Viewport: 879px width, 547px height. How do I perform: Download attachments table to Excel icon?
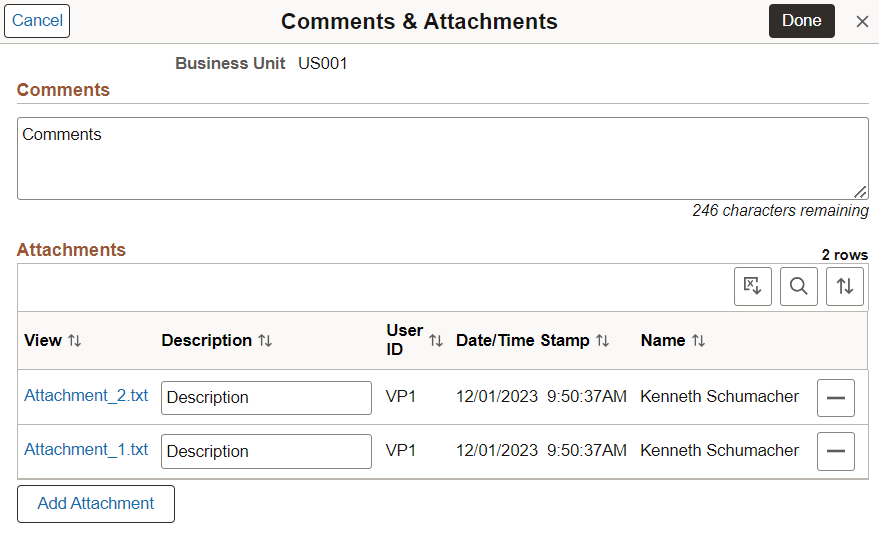[x=752, y=286]
